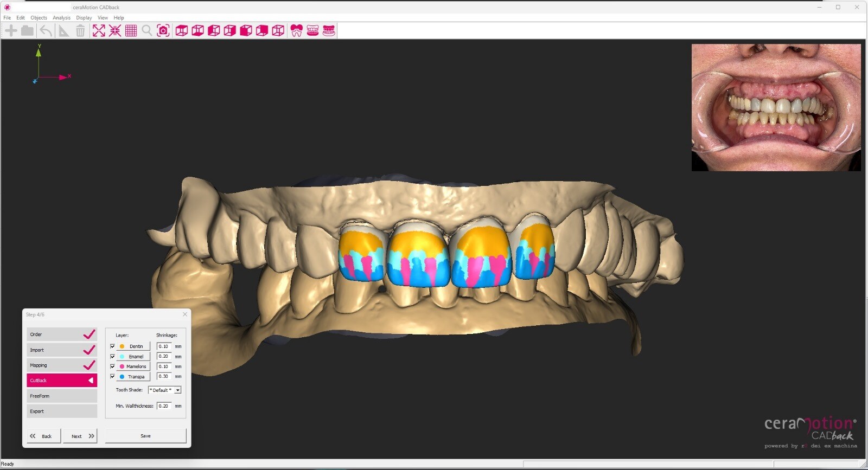The image size is (868, 470).
Task: Click the app logo in title bar
Action: [x=7, y=8]
